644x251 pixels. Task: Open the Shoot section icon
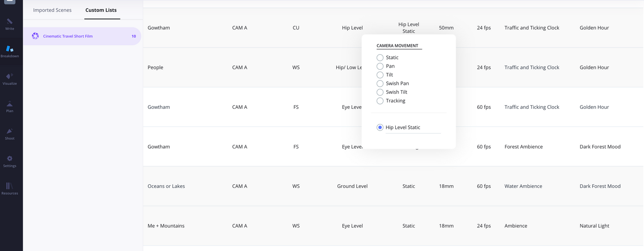(9, 131)
